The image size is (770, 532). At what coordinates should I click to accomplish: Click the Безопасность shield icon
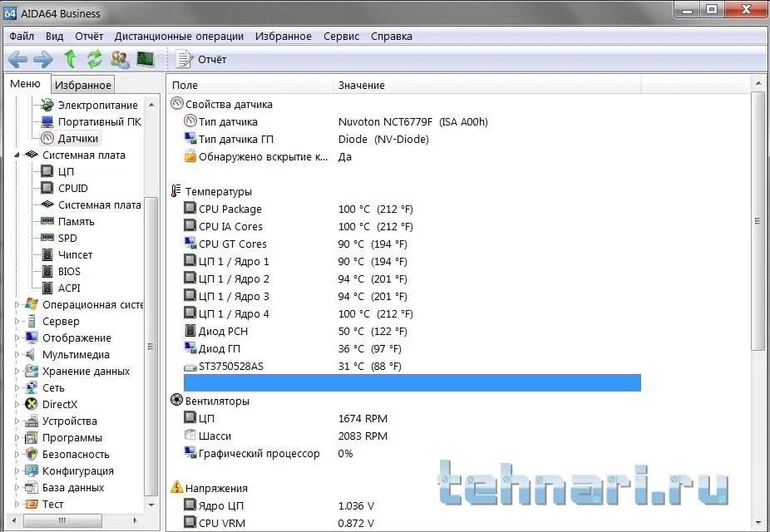[32, 455]
